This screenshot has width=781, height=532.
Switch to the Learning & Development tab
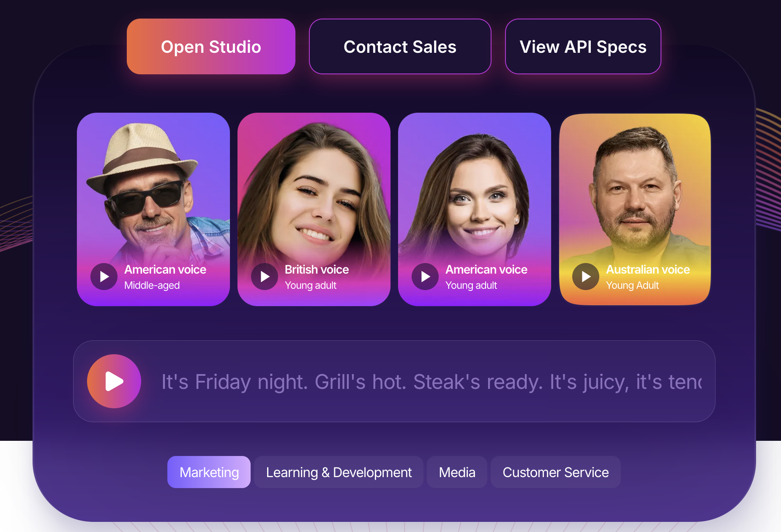pyautogui.click(x=339, y=472)
